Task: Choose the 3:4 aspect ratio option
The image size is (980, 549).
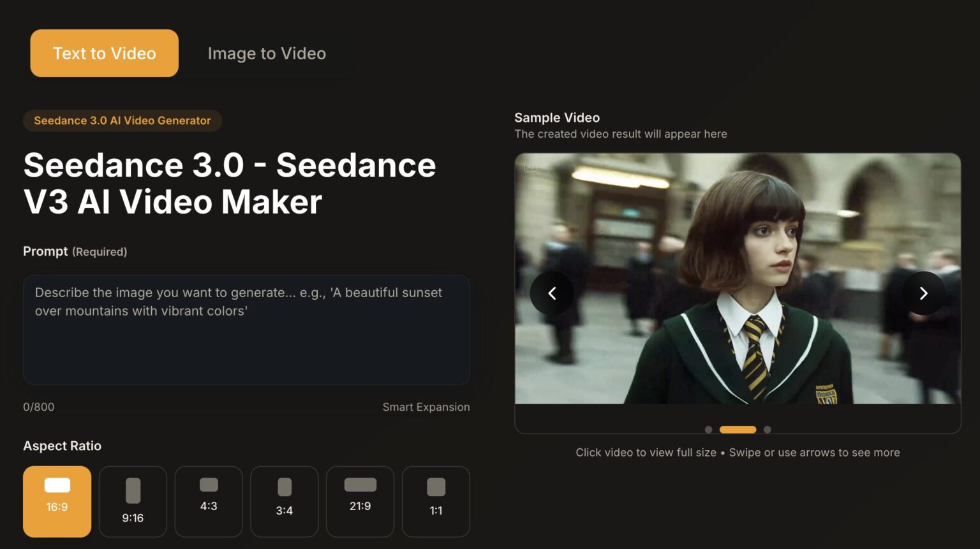Action: coord(285,501)
